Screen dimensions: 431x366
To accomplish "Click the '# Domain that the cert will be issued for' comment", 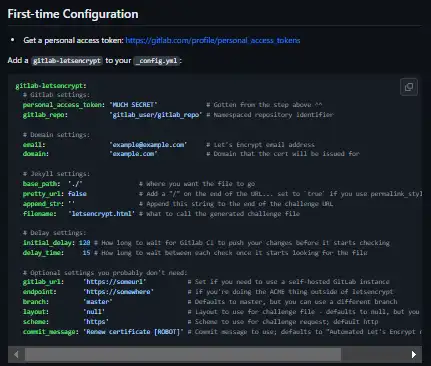I will (283, 154).
